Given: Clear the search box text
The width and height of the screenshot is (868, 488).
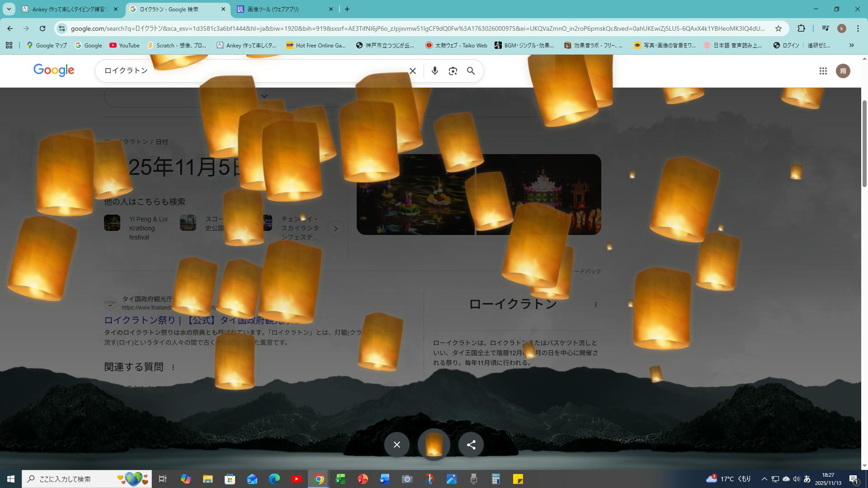Looking at the screenshot, I should coord(412,71).
